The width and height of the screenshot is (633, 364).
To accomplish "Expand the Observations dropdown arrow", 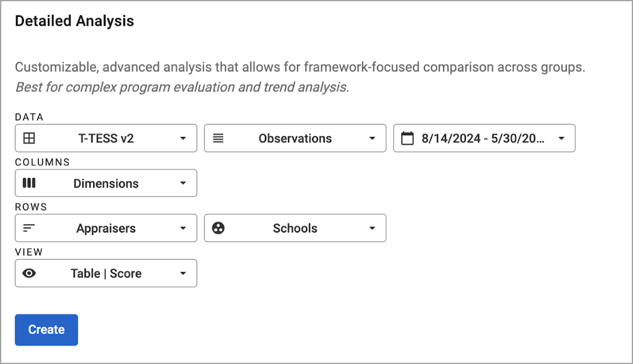I will [372, 138].
